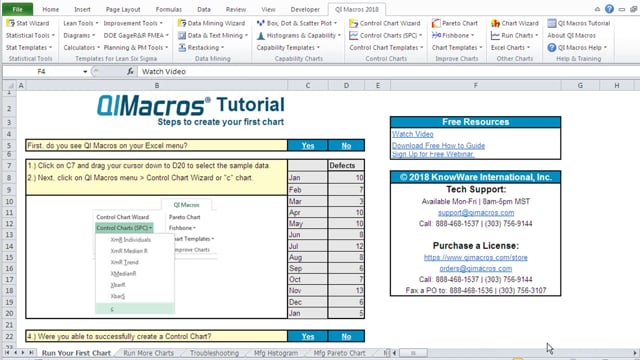Open the Mfg Histogram sheet tab
640x360 pixels.
(276, 353)
